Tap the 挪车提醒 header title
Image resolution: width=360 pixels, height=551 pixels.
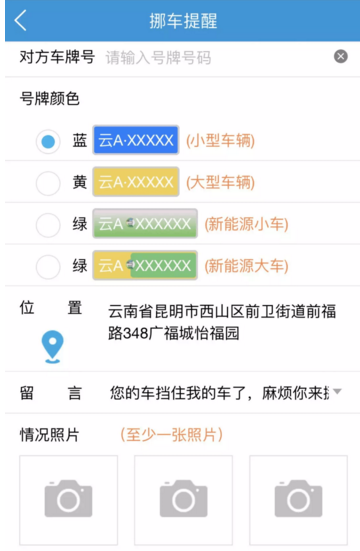183,21
